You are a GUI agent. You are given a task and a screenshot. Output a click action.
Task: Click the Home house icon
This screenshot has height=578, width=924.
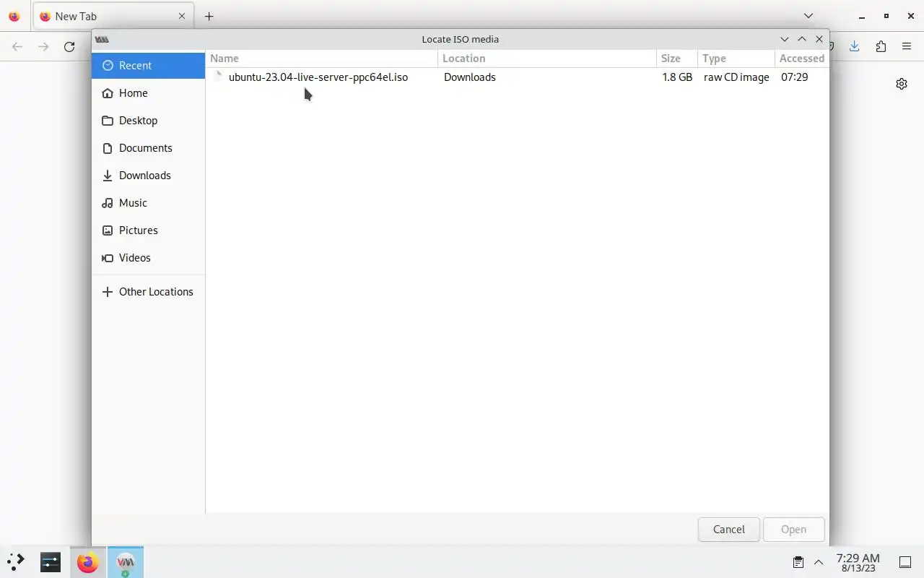(x=108, y=92)
